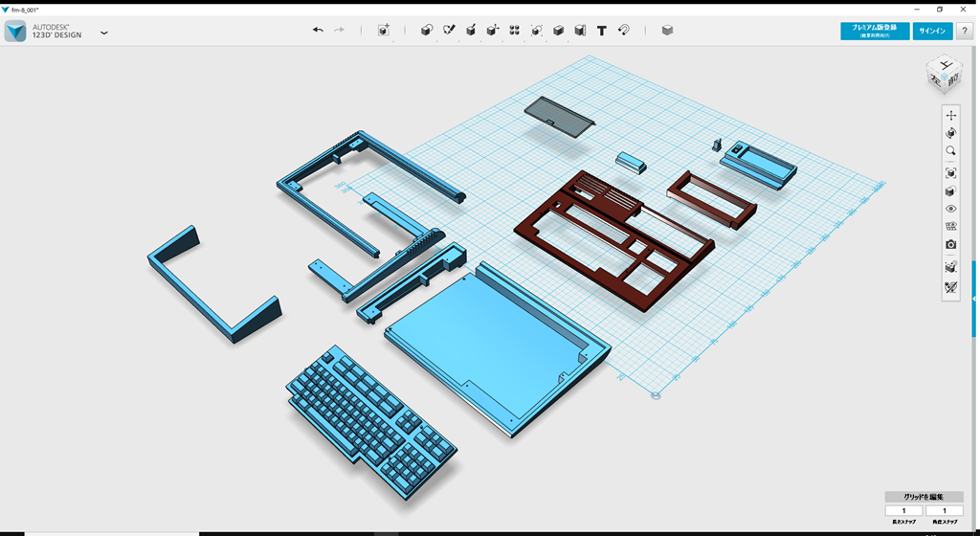Click the サインイン sign-in button

(932, 31)
